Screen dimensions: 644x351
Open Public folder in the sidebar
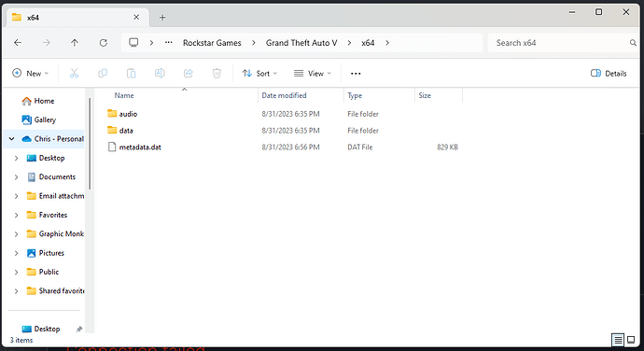[x=49, y=272]
